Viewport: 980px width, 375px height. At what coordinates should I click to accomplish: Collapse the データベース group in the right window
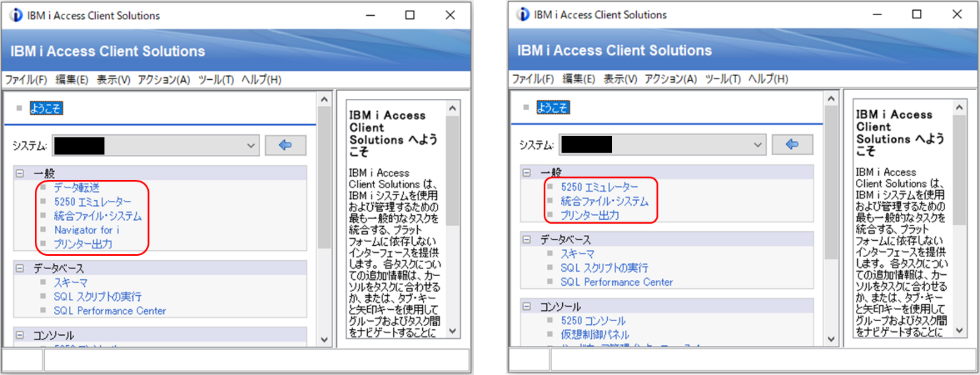(x=527, y=239)
